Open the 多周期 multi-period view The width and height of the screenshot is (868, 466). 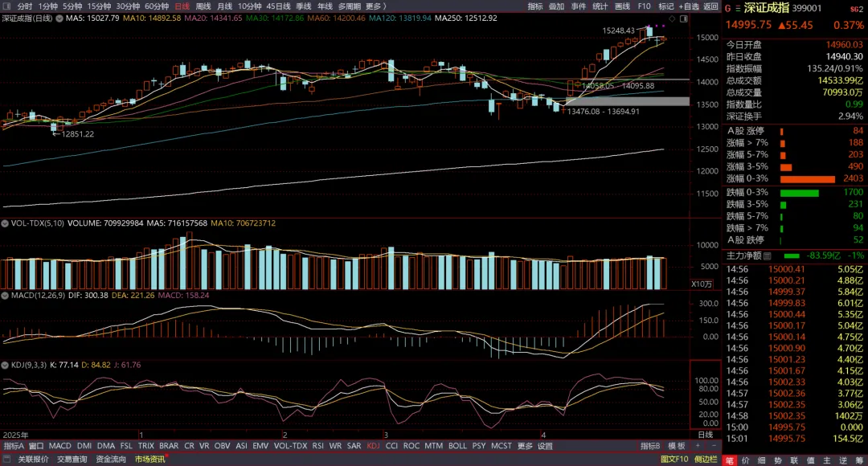[350, 6]
